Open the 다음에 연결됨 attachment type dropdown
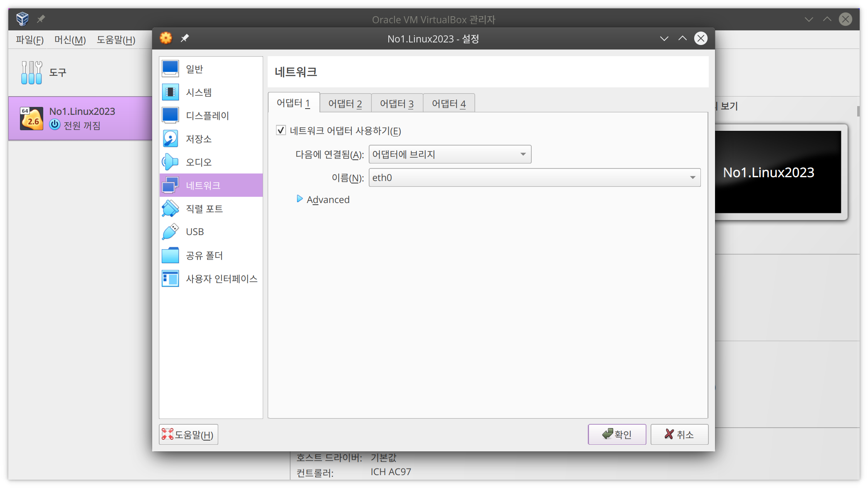The image size is (868, 488). click(450, 154)
